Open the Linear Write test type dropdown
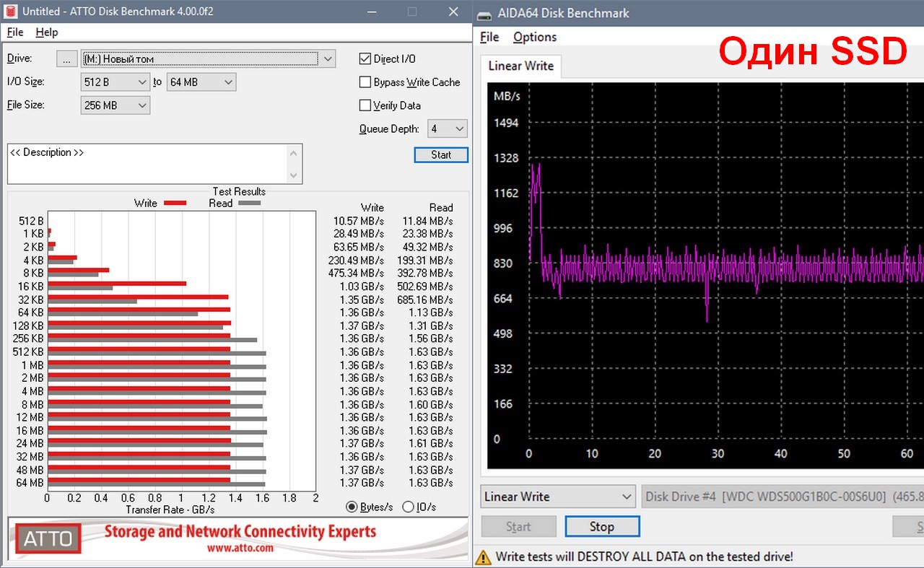Screen dimensions: 924x568 [557, 497]
